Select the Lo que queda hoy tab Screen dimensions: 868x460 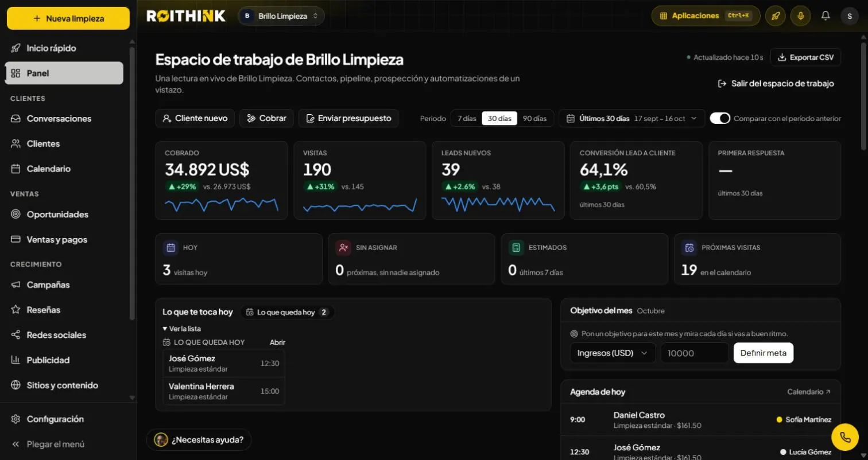pyautogui.click(x=287, y=313)
